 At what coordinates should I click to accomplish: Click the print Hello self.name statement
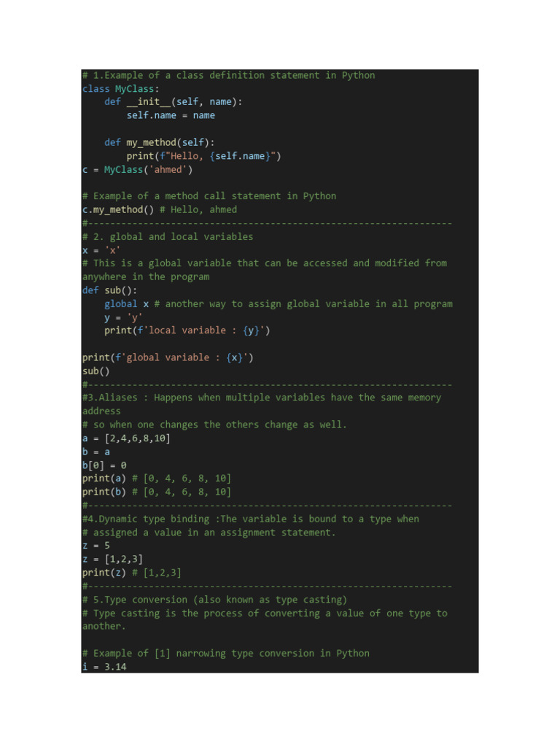[x=203, y=156]
